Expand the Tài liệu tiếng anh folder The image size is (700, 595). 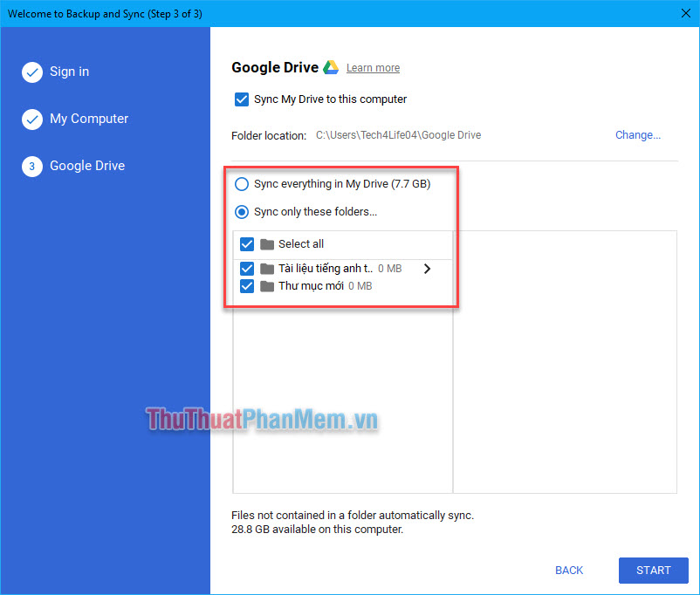[427, 269]
